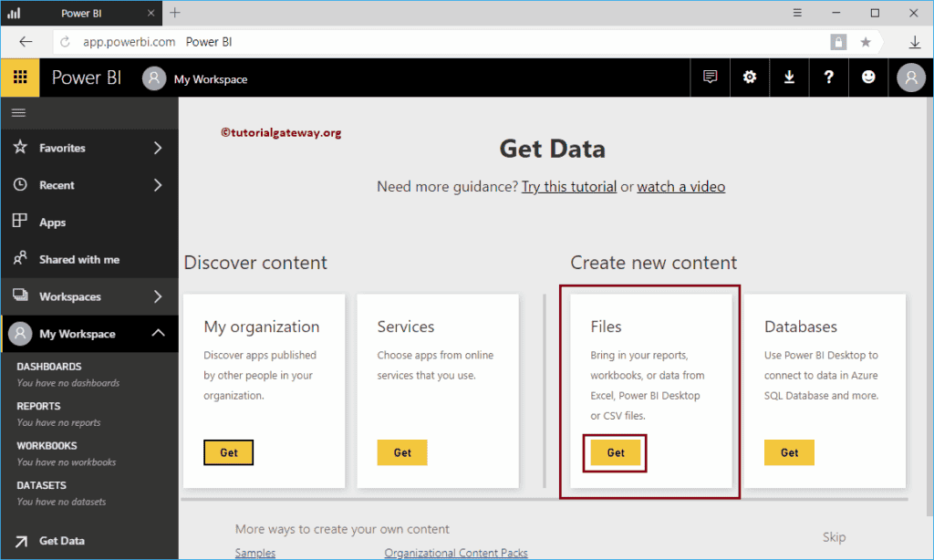Click the download icon in the top bar
Viewport: 934px width, 560px height.
click(789, 78)
